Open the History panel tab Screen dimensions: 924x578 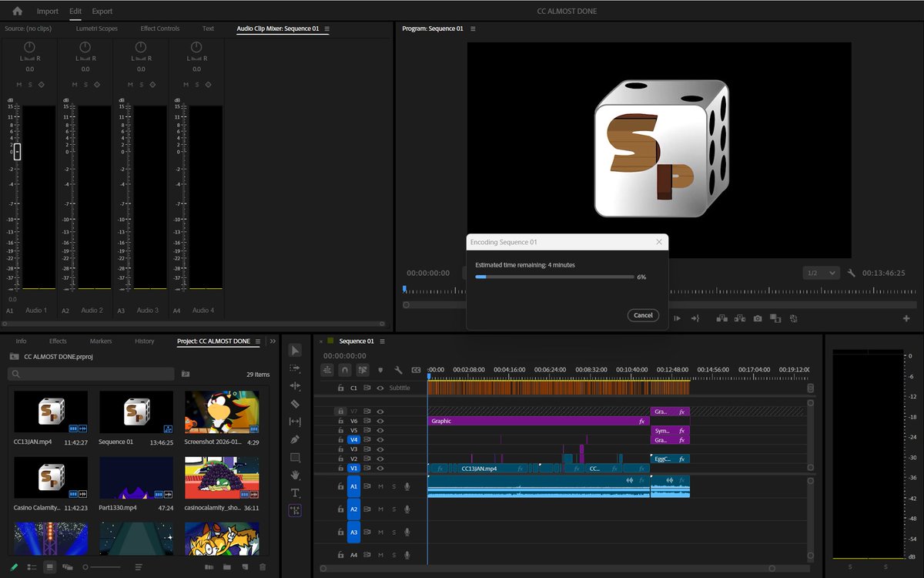coord(144,341)
